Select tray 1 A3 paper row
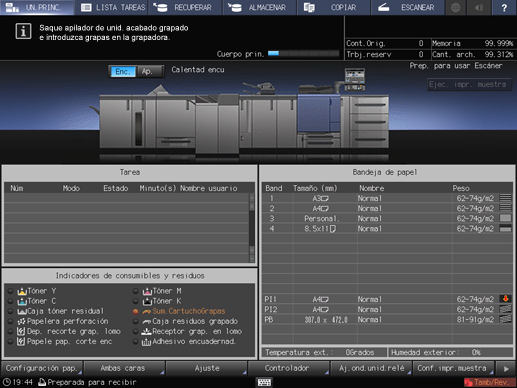Screen dimensions: 517x388 point(388,198)
